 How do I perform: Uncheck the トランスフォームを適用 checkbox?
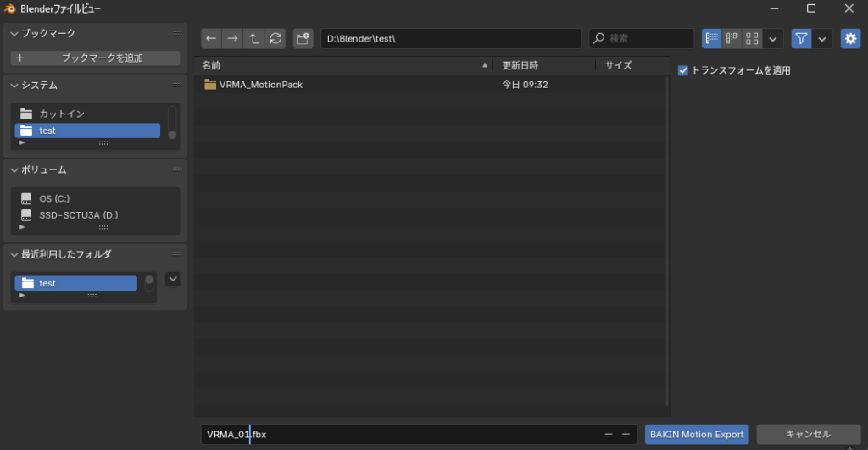click(683, 70)
